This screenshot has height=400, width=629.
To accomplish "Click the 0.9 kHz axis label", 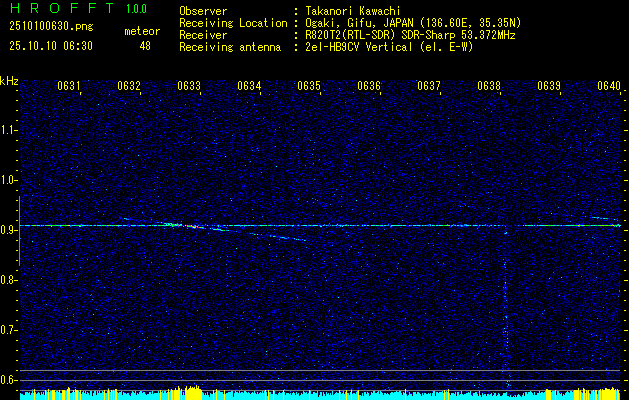I will 8,230.
